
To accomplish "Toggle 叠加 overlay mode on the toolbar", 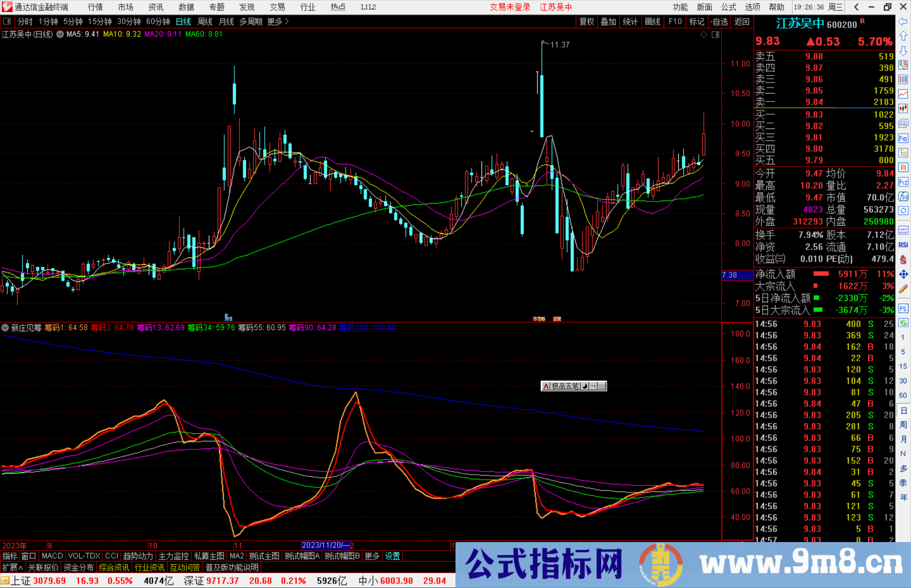I will click(608, 21).
